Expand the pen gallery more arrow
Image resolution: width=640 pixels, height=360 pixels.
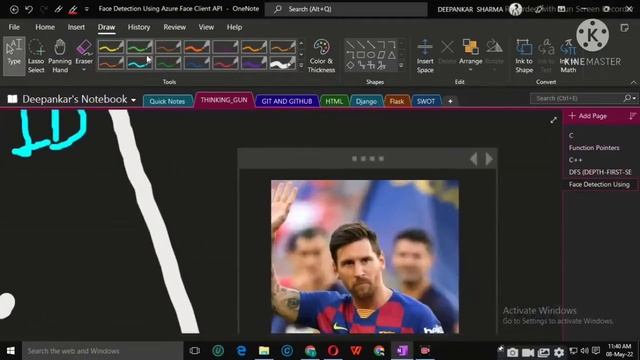(x=301, y=65)
